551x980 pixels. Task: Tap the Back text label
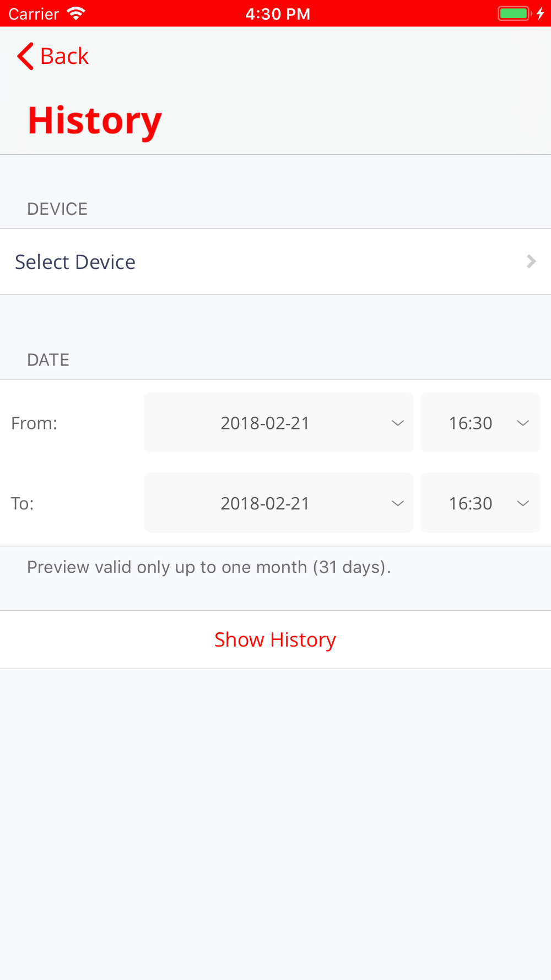click(x=64, y=56)
